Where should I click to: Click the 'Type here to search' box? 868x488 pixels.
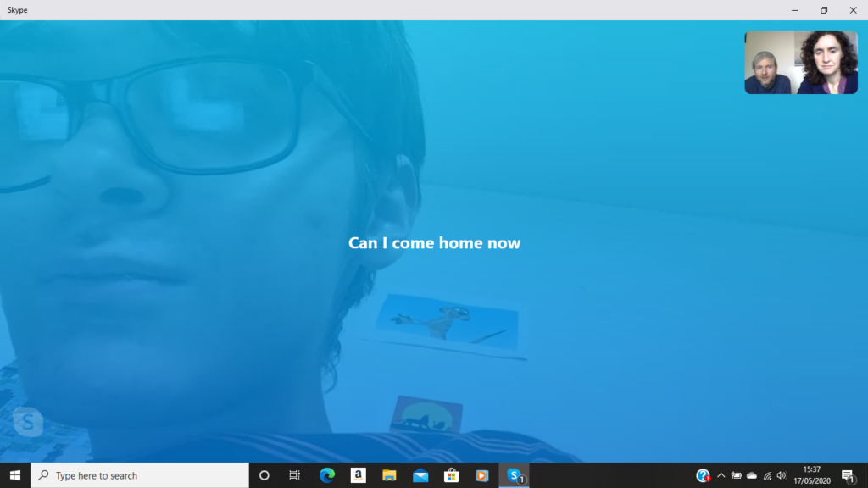(x=140, y=475)
